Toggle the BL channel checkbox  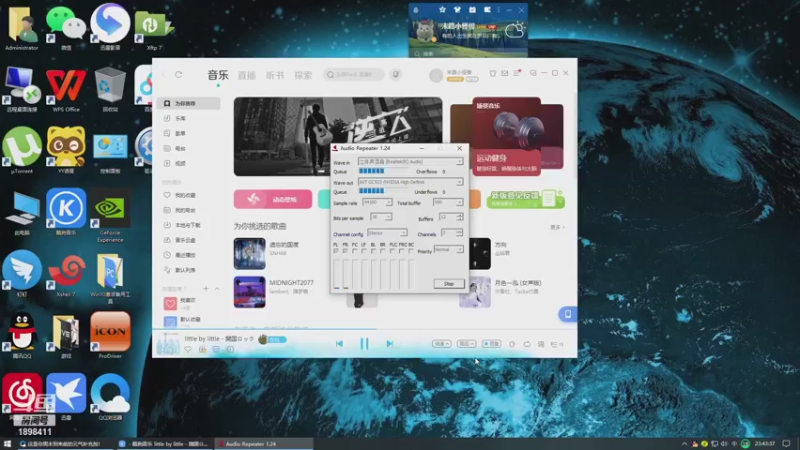373,251
